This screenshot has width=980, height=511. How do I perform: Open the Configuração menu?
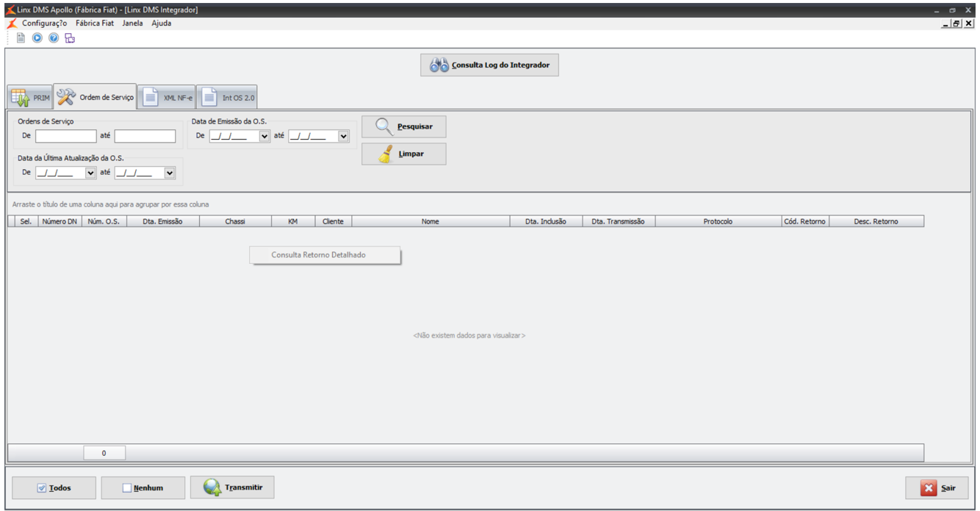click(44, 24)
